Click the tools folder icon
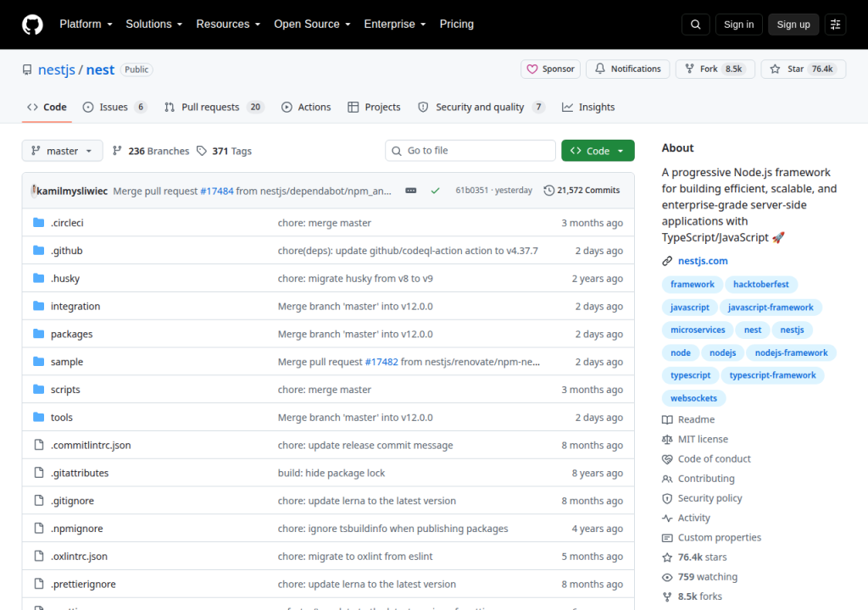868x610 pixels. click(38, 417)
